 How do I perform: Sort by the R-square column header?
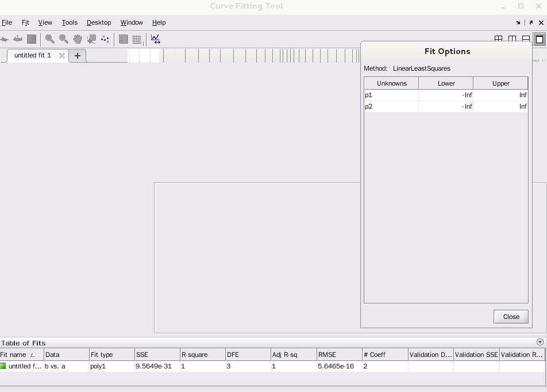[x=203, y=355]
